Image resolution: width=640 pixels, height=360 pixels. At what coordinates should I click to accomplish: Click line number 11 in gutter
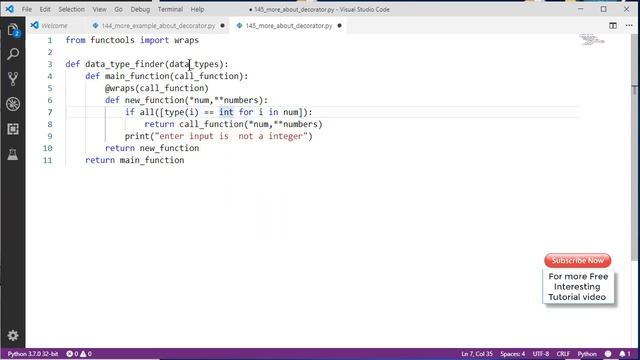pyautogui.click(x=47, y=160)
